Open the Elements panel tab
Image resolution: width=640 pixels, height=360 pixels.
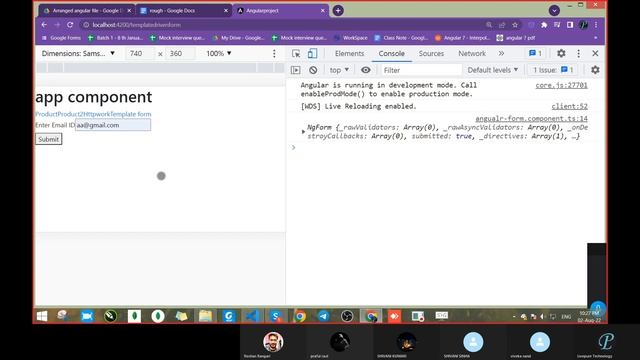[x=349, y=53]
